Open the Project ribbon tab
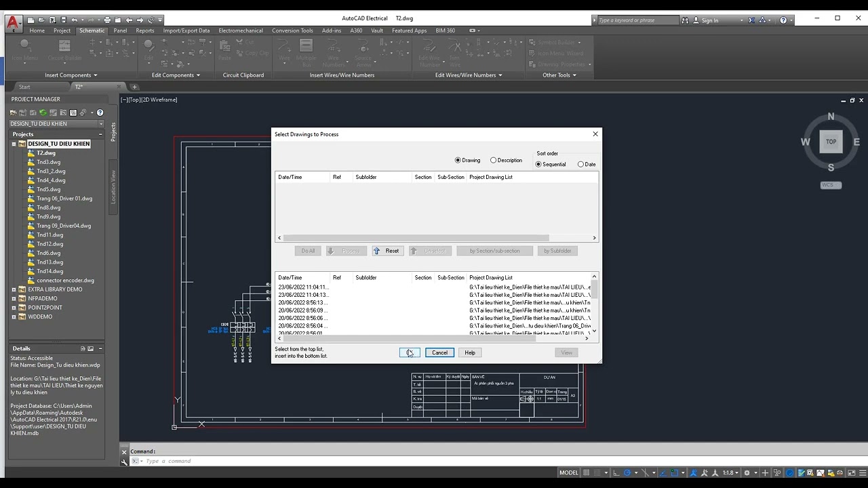868x488 pixels. click(x=62, y=30)
